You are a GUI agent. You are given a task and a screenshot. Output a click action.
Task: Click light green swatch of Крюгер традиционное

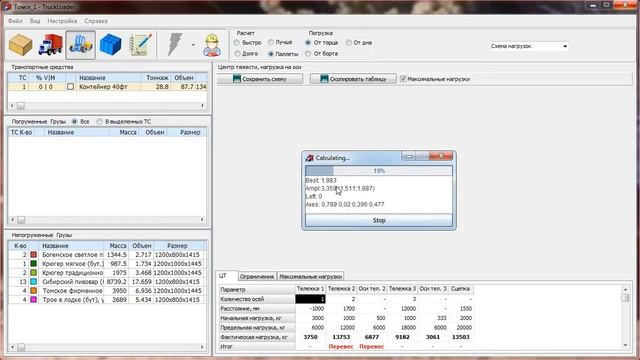pos(33,273)
